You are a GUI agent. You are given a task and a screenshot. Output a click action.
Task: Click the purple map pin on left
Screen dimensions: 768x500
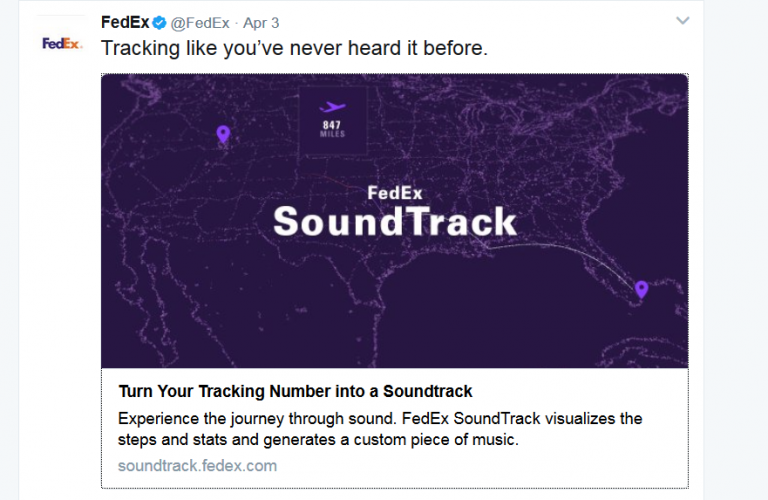tap(223, 134)
